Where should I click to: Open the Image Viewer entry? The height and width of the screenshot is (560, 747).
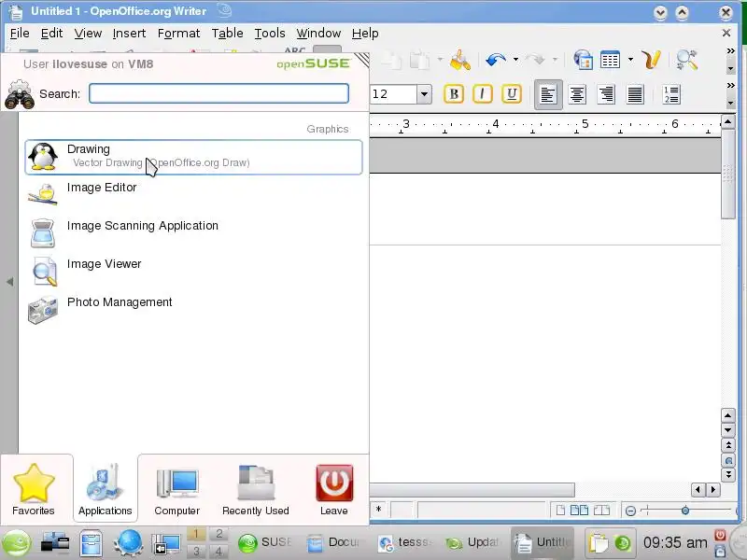click(193, 272)
